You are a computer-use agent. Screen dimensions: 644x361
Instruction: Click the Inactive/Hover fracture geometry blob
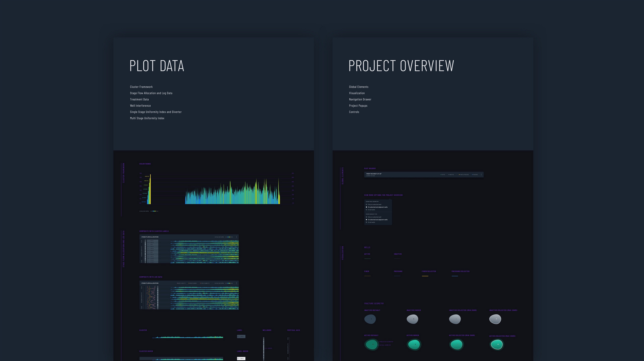tap(412, 319)
